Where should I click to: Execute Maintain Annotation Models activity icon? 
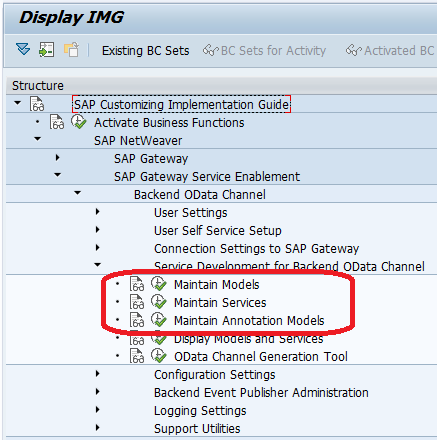(x=159, y=320)
